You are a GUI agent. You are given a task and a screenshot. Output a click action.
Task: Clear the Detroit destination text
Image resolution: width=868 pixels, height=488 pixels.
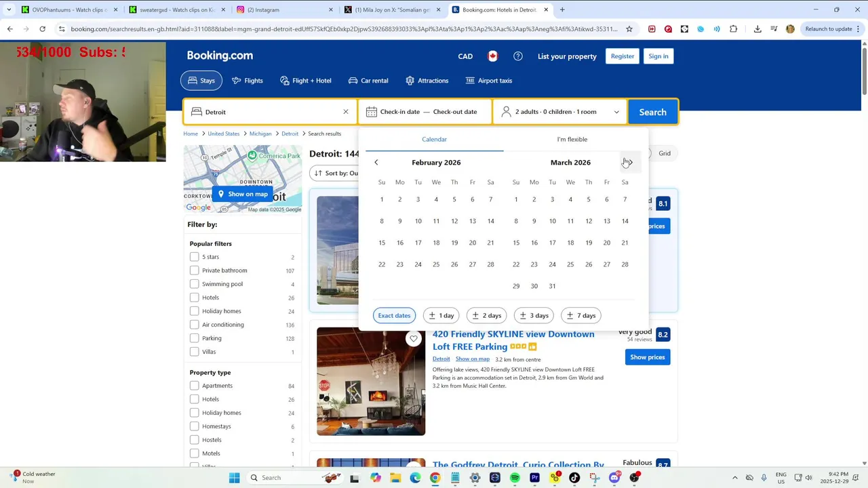pos(346,112)
